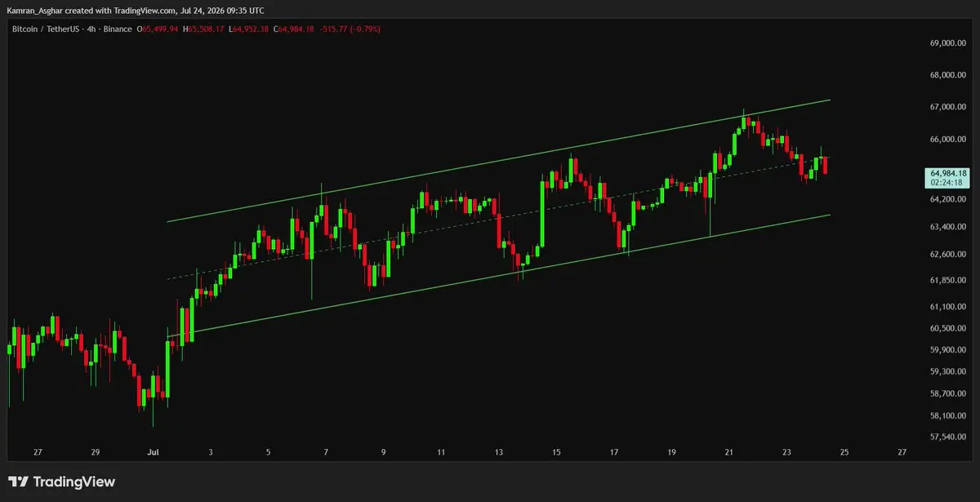The width and height of the screenshot is (980, 502).
Task: Select the dashed channel midline
Action: click(x=498, y=216)
